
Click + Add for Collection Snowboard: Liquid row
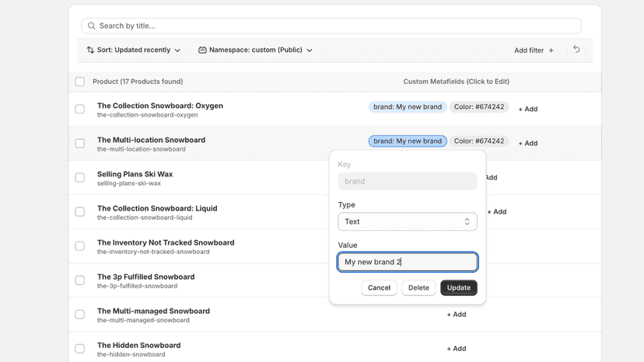point(496,212)
